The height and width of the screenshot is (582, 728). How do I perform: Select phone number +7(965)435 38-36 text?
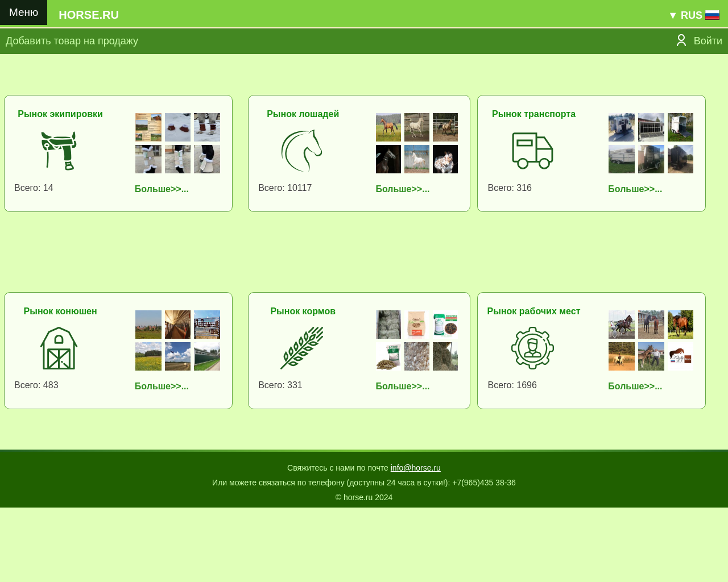tap(484, 483)
